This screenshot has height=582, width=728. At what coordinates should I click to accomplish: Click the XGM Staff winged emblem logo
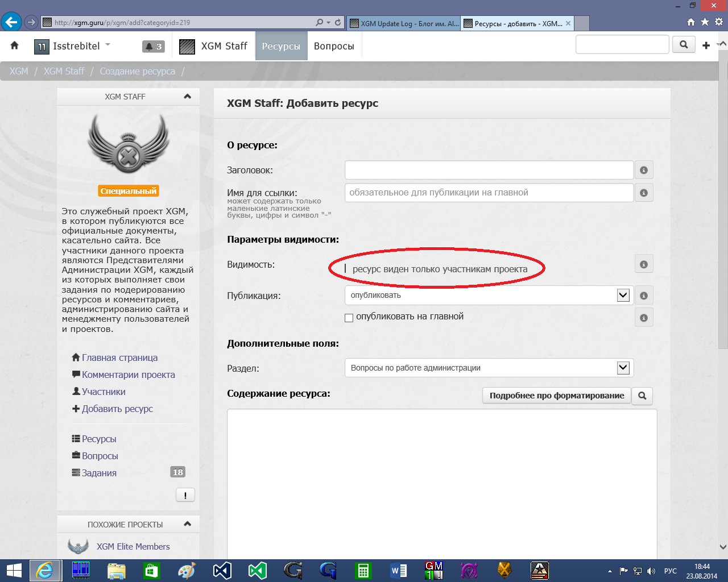click(x=129, y=144)
